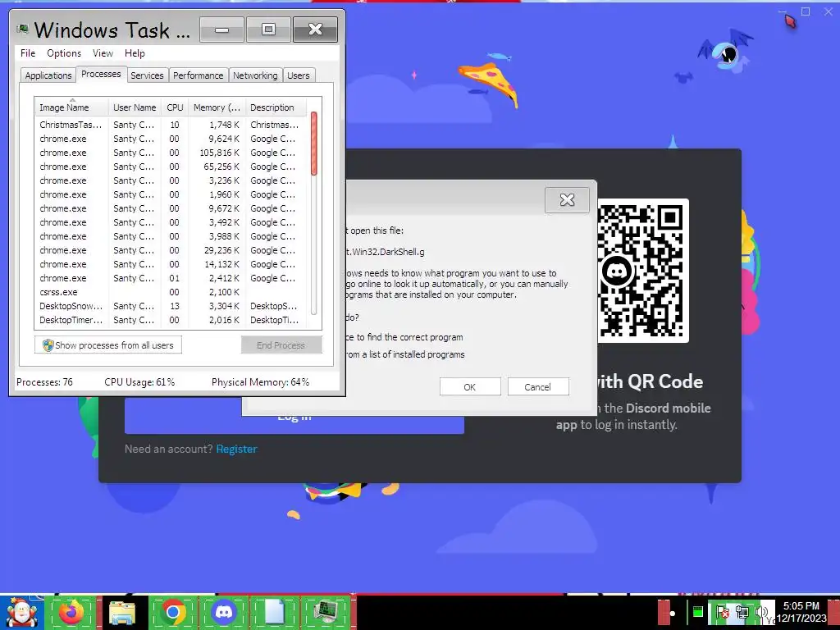Select chrome.exe row using 14,132 K
Viewport: 840px width, 630px height.
coord(171,264)
